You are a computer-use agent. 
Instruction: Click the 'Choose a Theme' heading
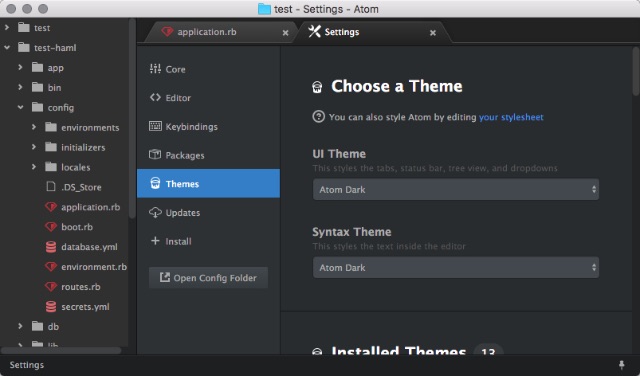tap(396, 86)
